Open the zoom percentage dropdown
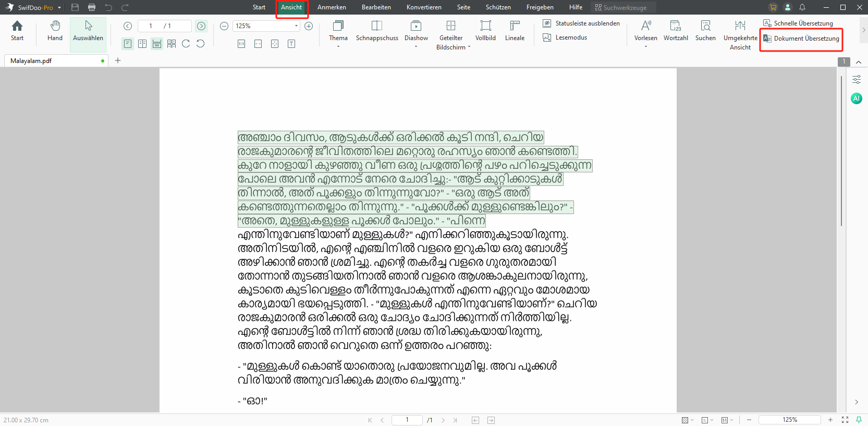 (297, 26)
